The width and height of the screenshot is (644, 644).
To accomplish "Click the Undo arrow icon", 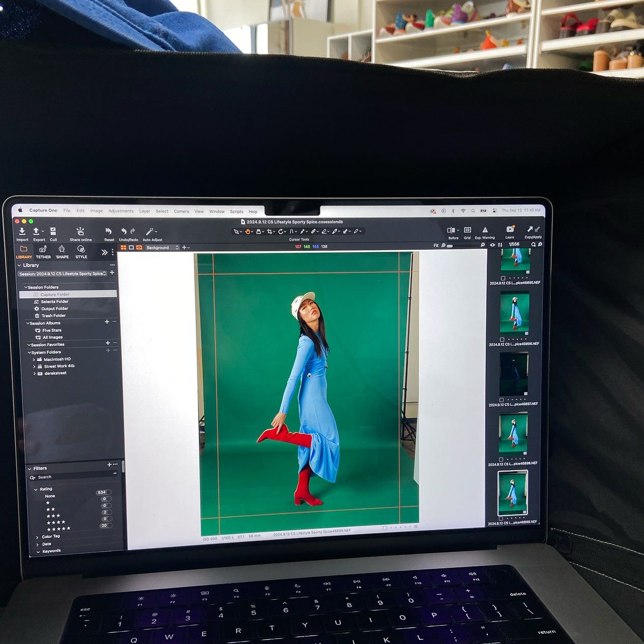I will [124, 231].
